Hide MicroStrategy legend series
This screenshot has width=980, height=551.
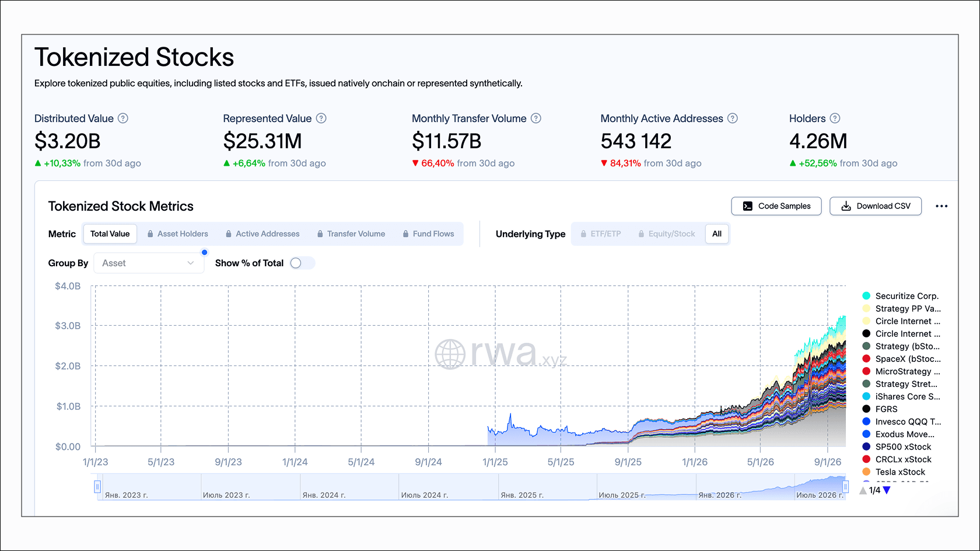click(x=901, y=371)
